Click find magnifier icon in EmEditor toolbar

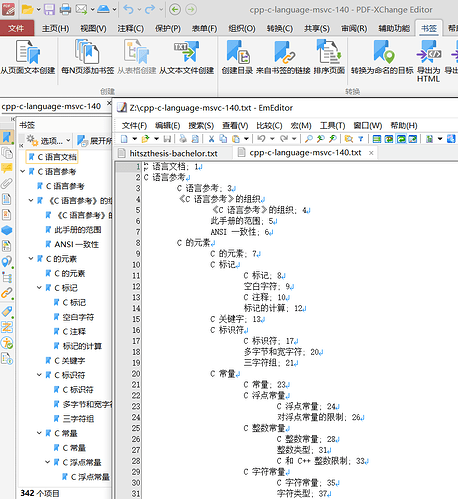click(309, 139)
